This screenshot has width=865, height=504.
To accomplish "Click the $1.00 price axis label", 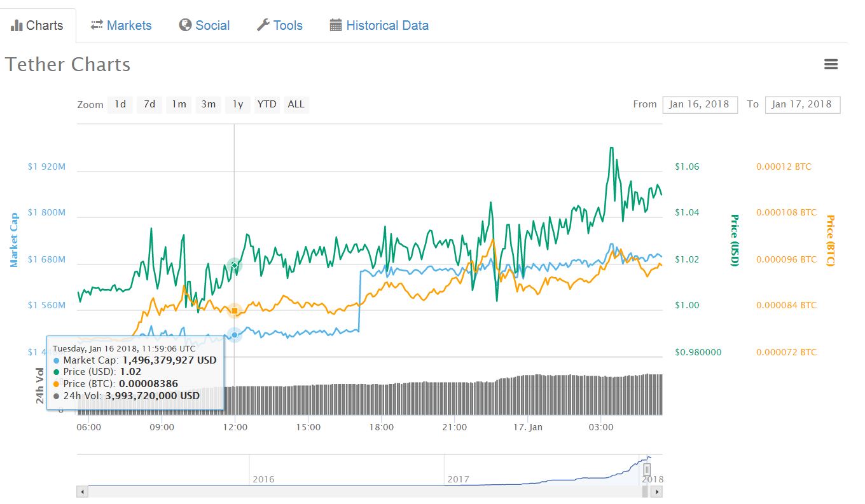I will [x=687, y=305].
